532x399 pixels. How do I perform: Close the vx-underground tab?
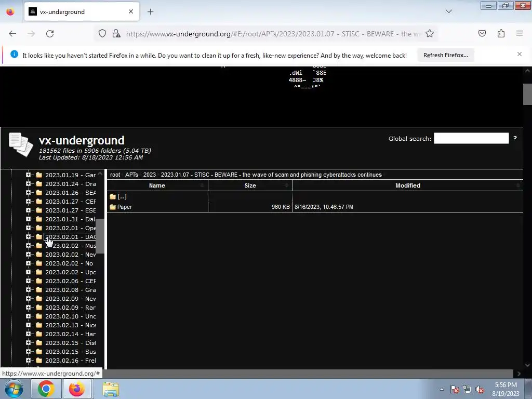point(130,11)
